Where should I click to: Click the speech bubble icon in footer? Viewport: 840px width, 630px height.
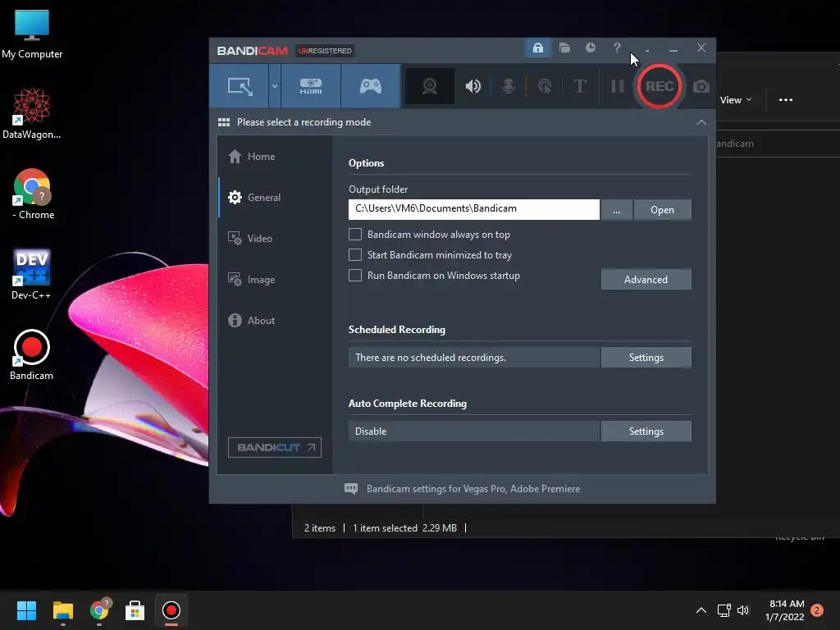(351, 489)
